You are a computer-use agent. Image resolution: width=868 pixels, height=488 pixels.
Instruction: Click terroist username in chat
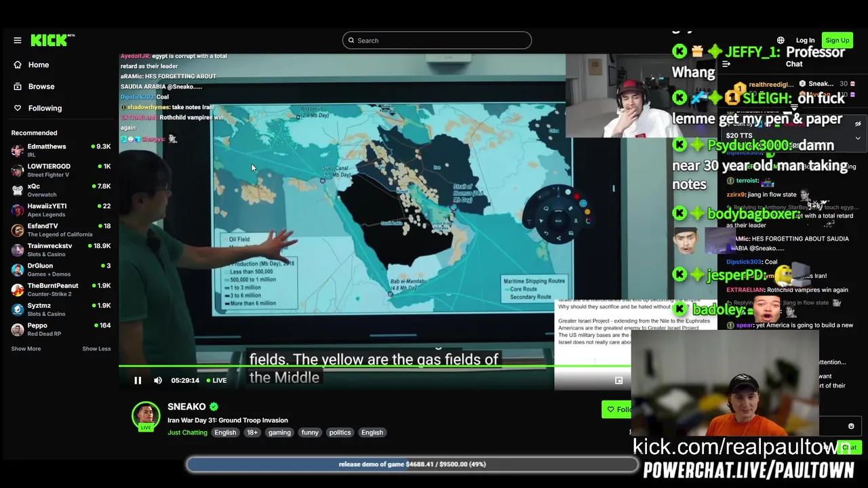[747, 181]
